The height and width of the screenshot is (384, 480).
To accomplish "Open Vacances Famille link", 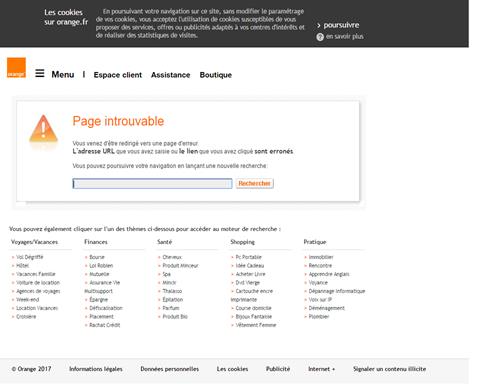I will pos(36,274).
